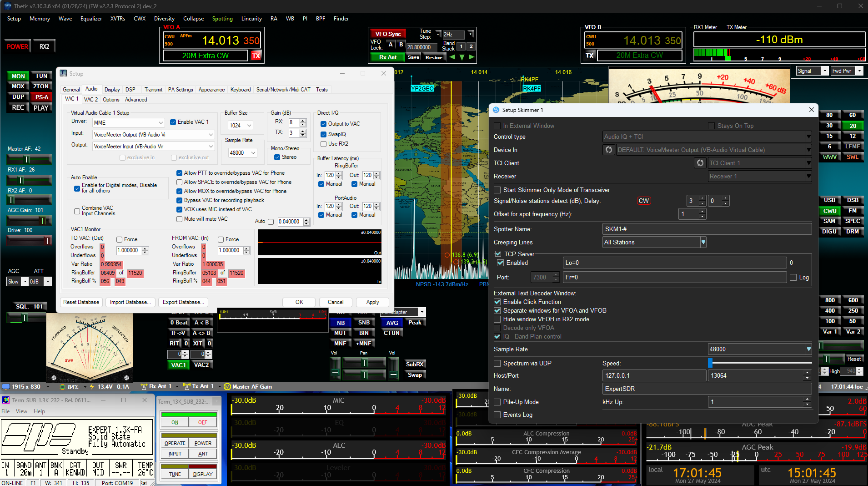Click the TX icon in VFO B
Image resolution: width=868 pixels, height=486 pixels.
590,56
